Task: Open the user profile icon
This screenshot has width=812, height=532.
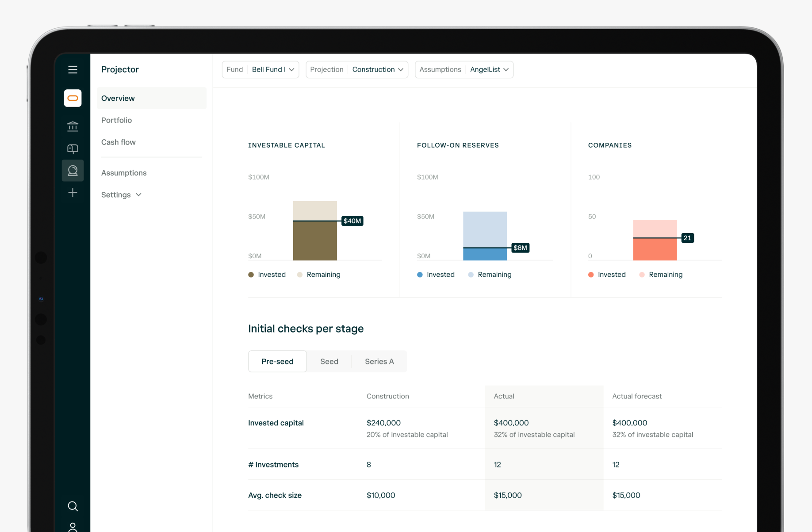Action: tap(73, 527)
